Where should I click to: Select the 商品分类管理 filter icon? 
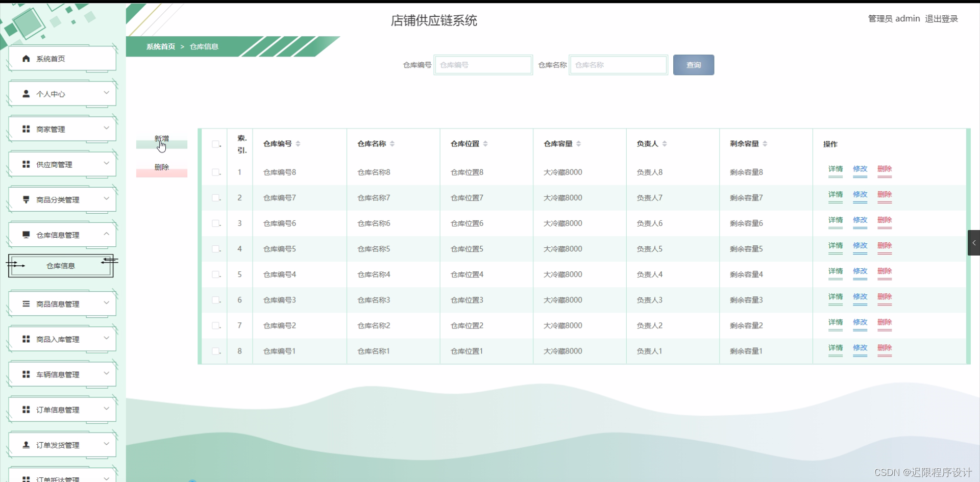[x=26, y=199]
